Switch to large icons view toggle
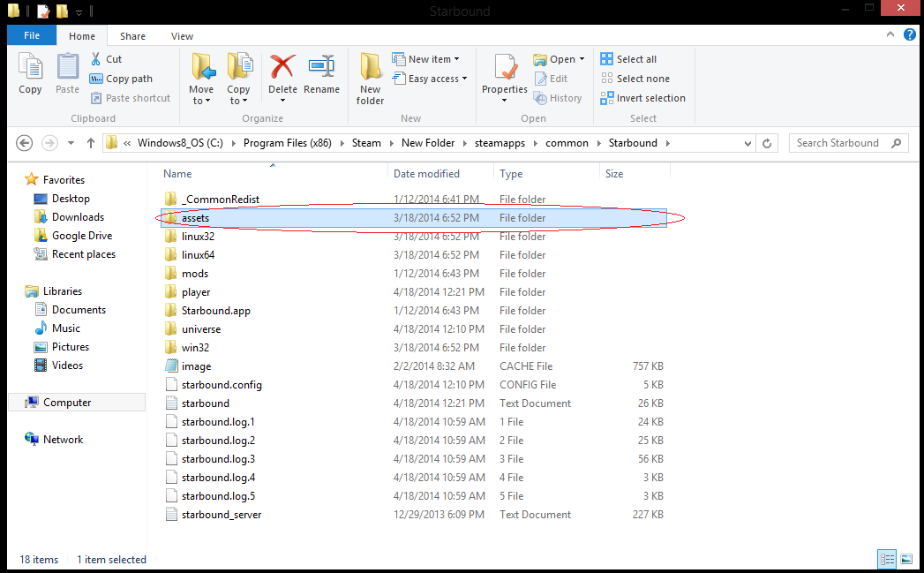 906,558
